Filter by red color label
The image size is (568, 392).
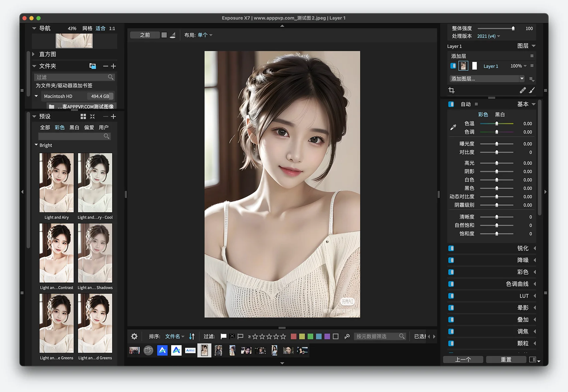tap(293, 336)
